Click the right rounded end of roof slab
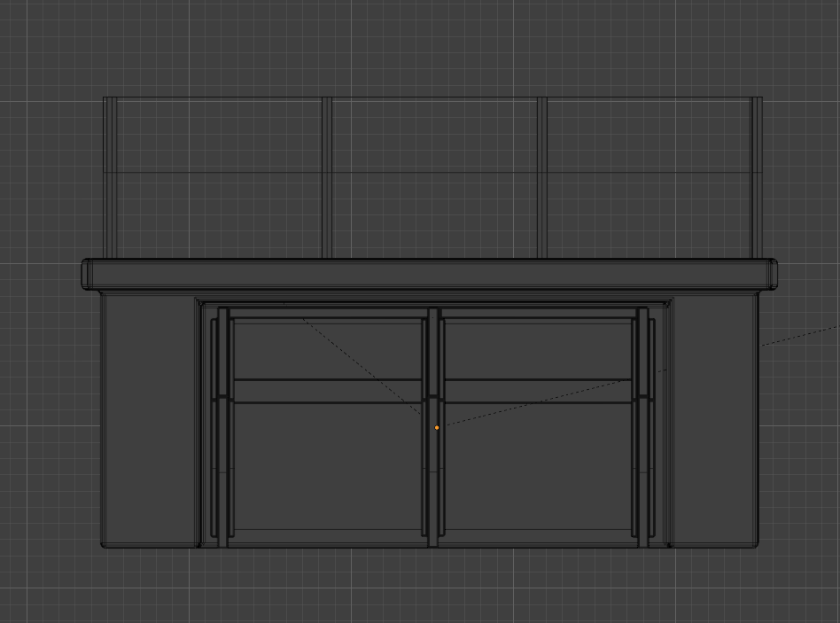Screen dimensions: 840x623 pos(772,274)
